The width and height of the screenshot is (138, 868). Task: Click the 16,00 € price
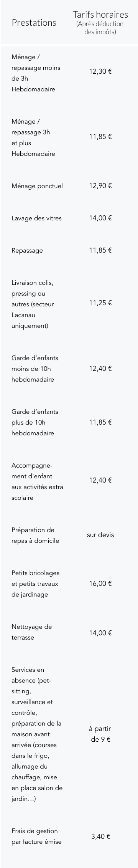pos(100,584)
